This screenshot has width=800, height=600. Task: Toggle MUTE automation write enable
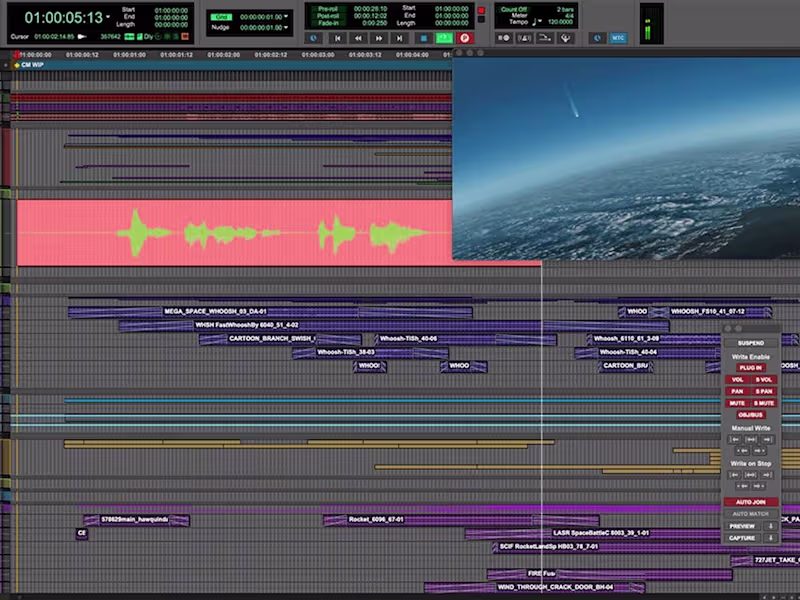tap(737, 403)
